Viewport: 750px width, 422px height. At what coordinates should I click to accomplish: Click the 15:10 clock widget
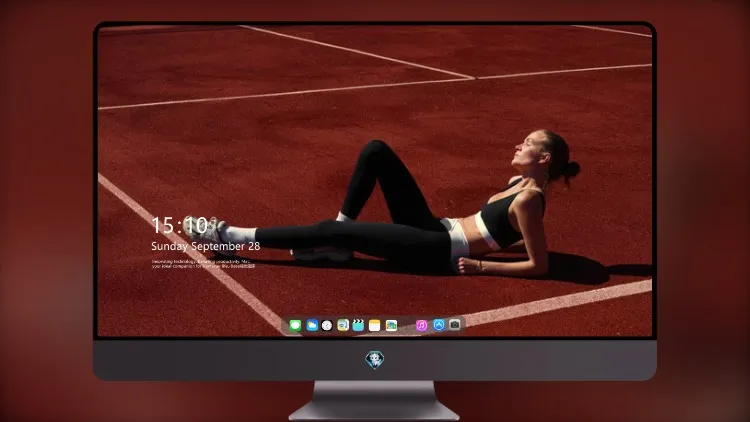tap(179, 225)
